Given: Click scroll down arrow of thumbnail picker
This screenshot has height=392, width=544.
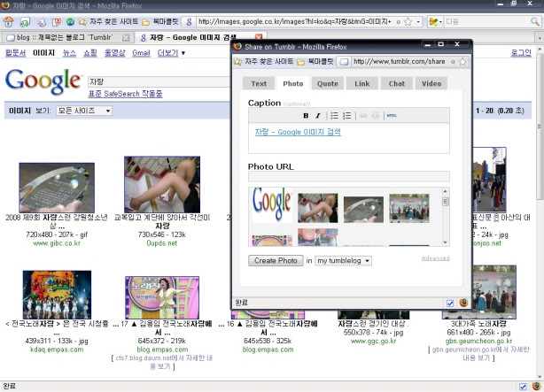Looking at the screenshot, I should (446, 242).
